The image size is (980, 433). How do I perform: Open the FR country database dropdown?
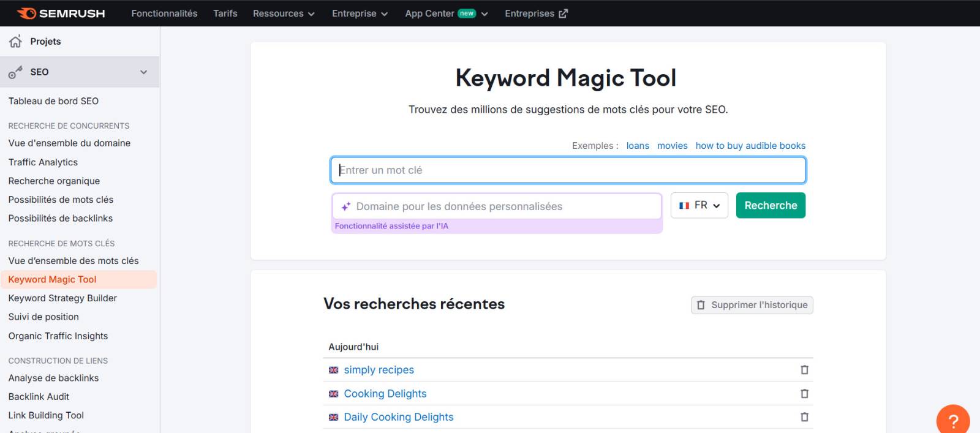[699, 206]
